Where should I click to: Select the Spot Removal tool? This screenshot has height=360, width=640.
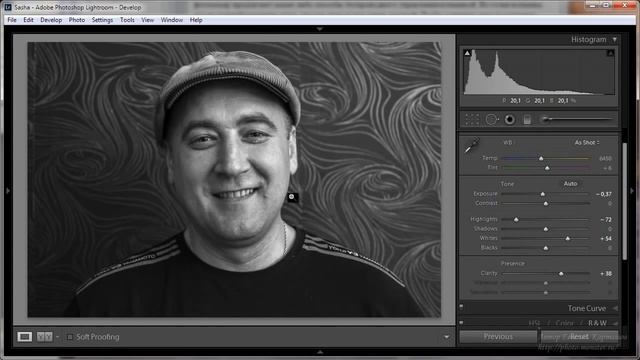point(492,120)
